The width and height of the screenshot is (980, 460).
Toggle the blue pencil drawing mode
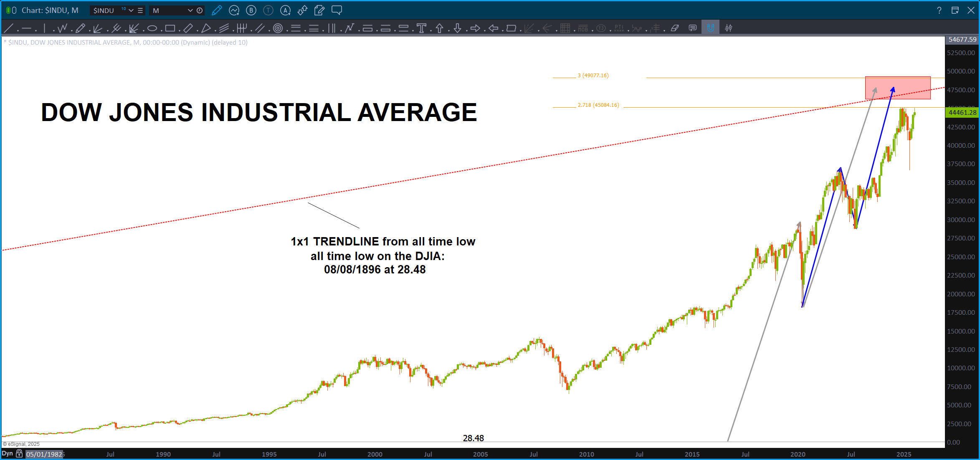[217, 10]
